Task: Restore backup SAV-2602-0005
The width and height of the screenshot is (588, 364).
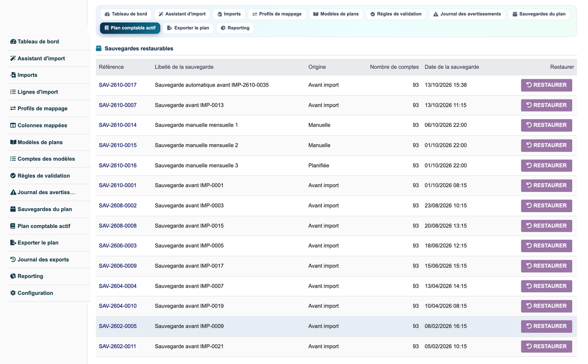Action: (546, 326)
